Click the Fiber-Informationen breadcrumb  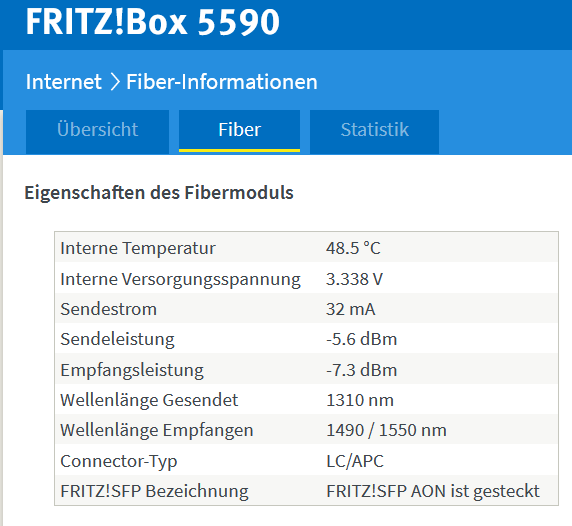pyautogui.click(x=222, y=82)
